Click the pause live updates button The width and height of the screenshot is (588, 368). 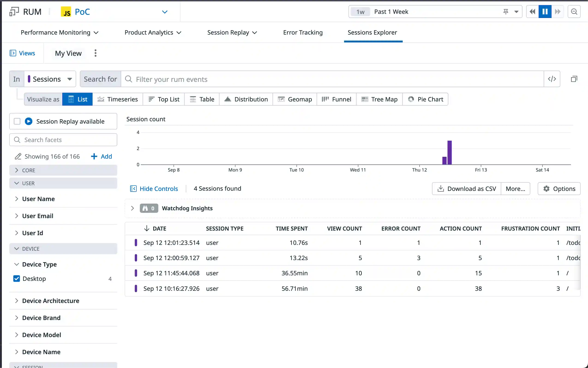tap(545, 12)
